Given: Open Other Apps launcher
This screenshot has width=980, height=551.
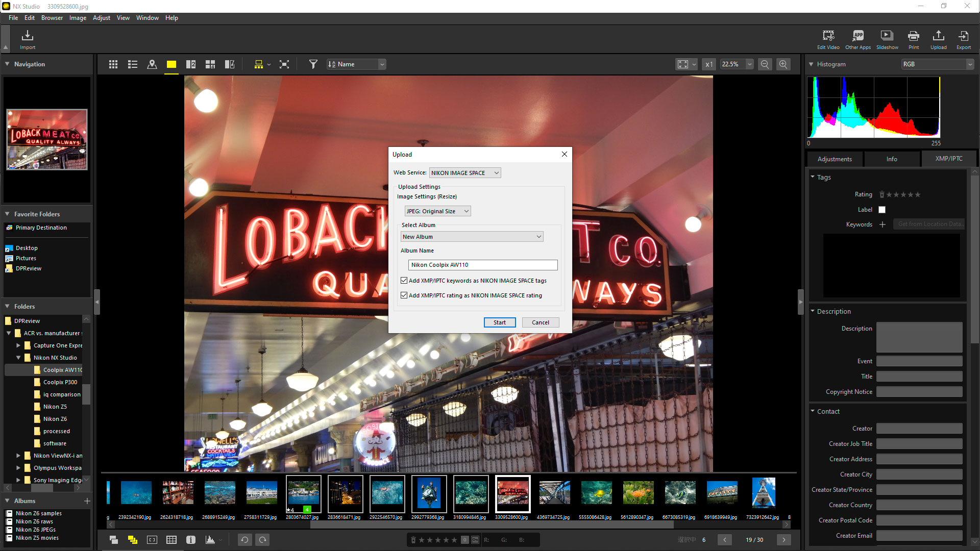Looking at the screenshot, I should (858, 39).
